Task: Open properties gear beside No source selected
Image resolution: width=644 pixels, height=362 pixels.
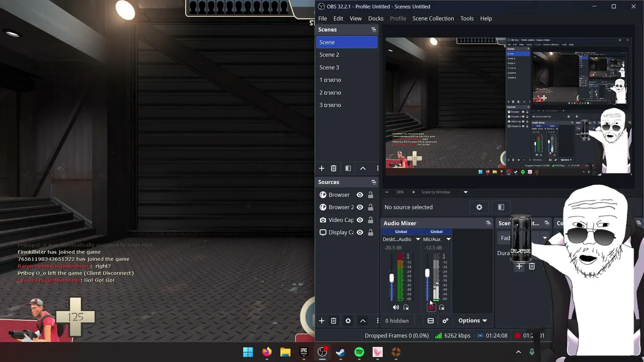Action: coord(479,207)
